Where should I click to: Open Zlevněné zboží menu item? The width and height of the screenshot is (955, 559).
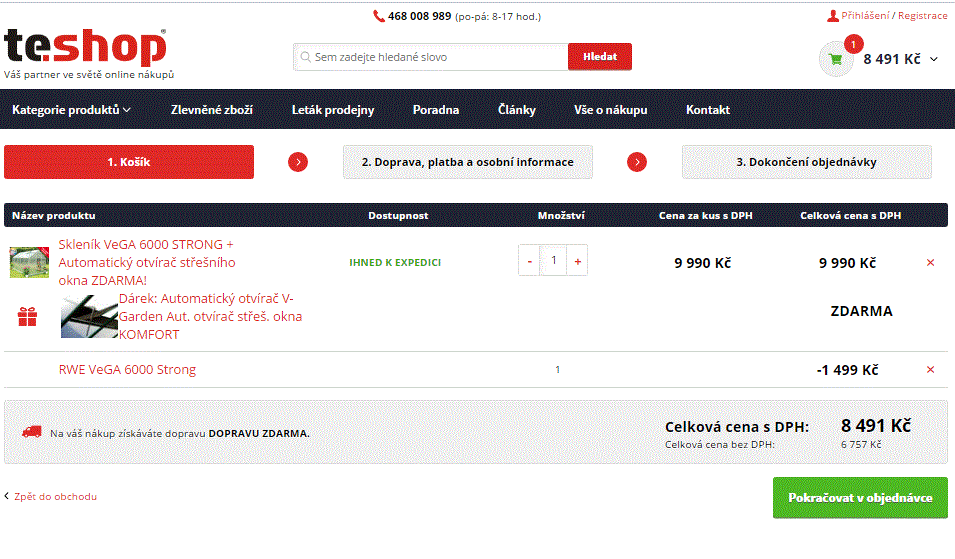[211, 110]
